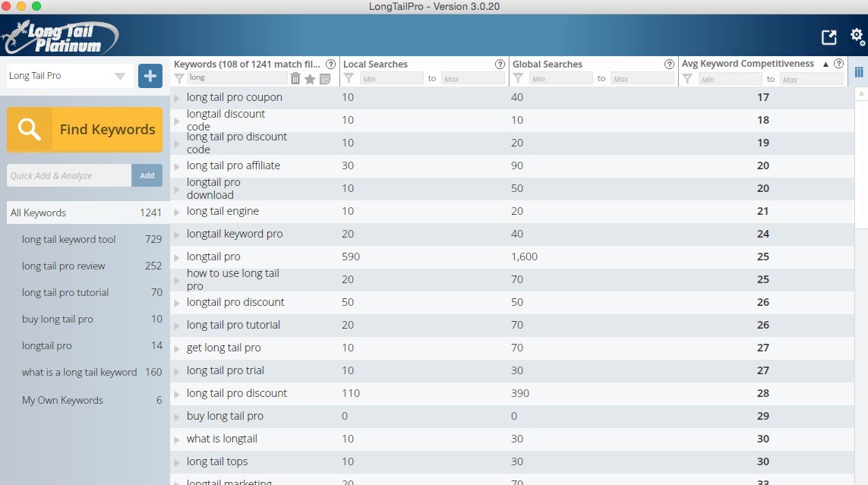
Task: Expand the 'longtail keyword pro' row
Action: point(177,235)
